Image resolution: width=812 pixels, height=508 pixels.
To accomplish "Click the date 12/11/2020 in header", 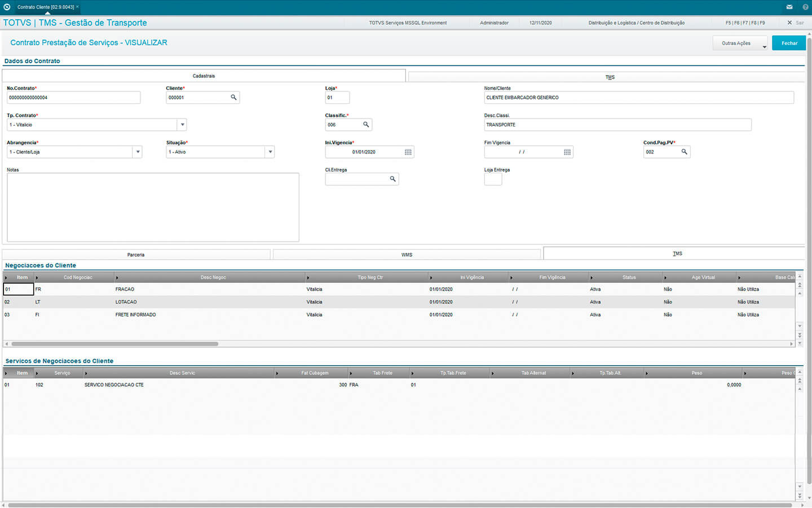I will tap(540, 23).
